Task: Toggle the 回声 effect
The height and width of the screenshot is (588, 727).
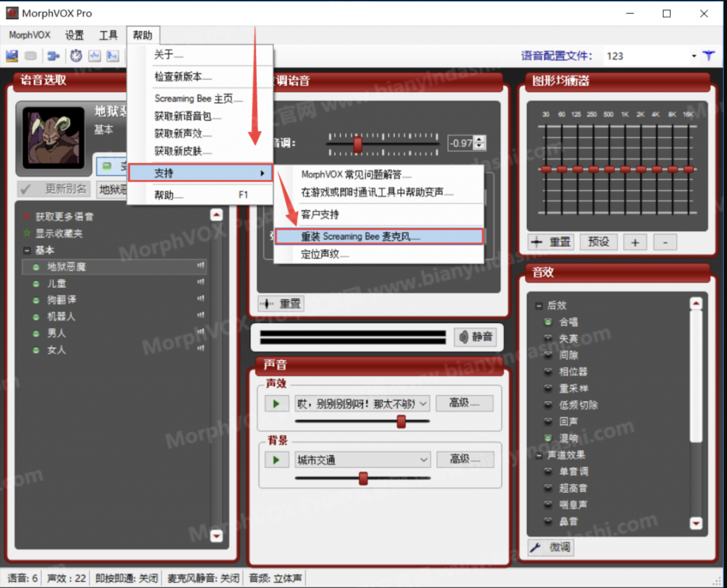Action: click(x=548, y=421)
